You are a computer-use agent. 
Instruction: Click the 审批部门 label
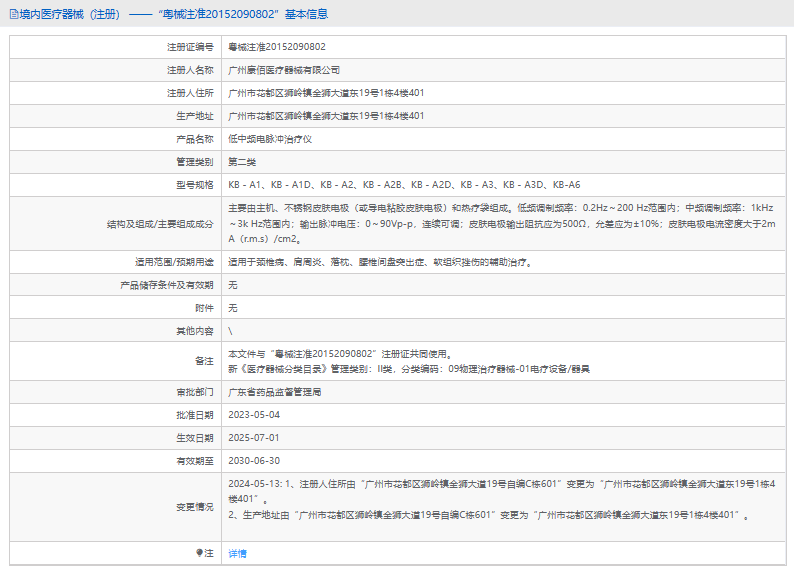click(x=195, y=392)
